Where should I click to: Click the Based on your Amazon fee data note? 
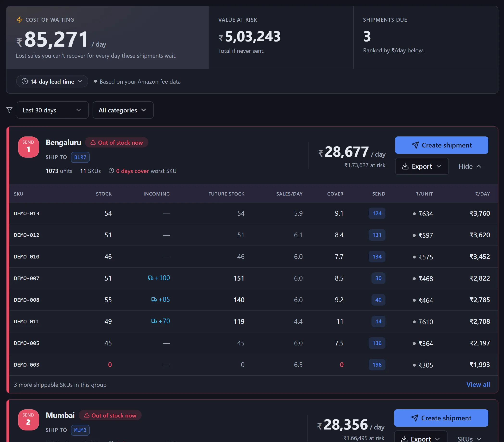click(x=140, y=81)
